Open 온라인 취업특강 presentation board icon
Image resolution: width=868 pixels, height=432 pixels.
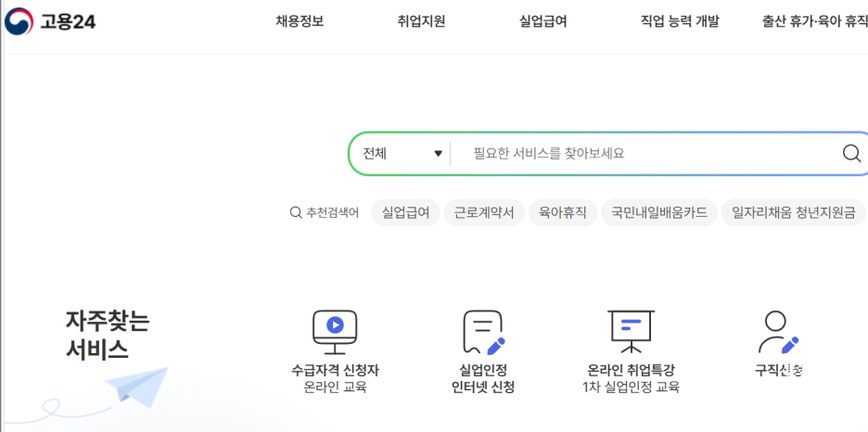pyautogui.click(x=632, y=332)
